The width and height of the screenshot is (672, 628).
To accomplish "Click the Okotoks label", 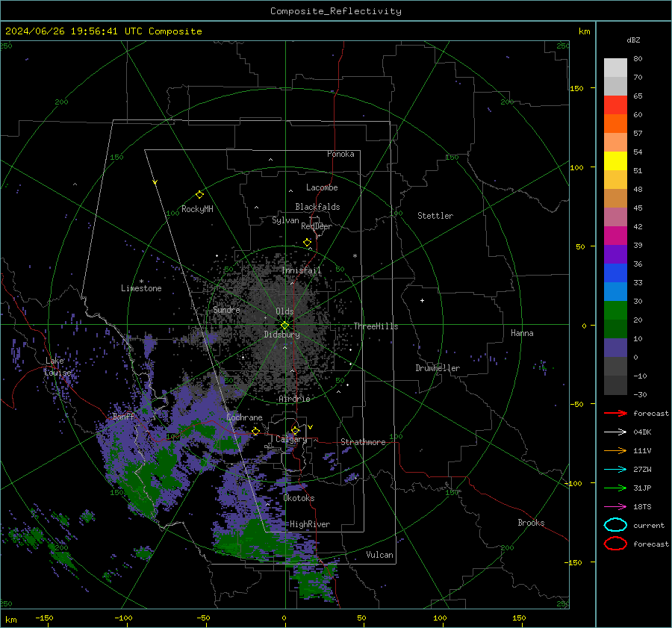I will point(299,498).
